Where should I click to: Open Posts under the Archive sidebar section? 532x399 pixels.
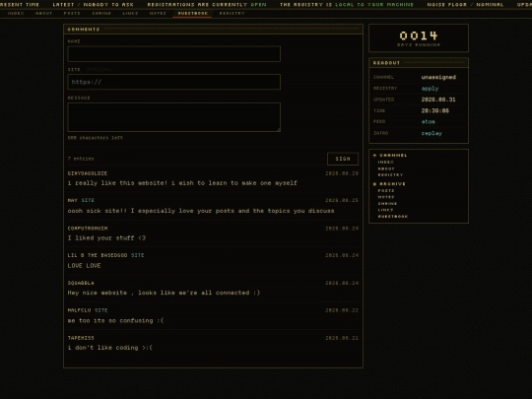point(386,191)
